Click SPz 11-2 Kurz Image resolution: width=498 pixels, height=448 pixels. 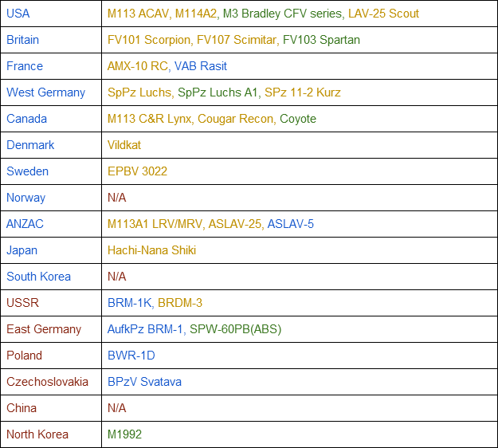pos(302,92)
